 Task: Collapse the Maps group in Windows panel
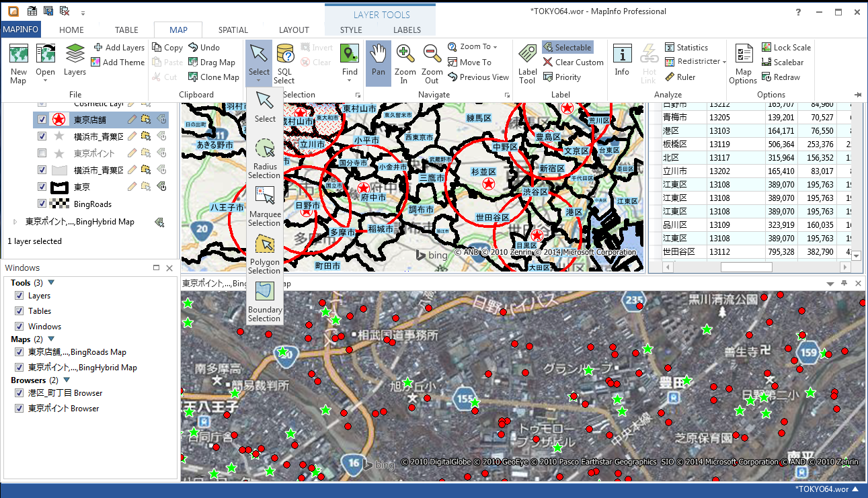(51, 339)
